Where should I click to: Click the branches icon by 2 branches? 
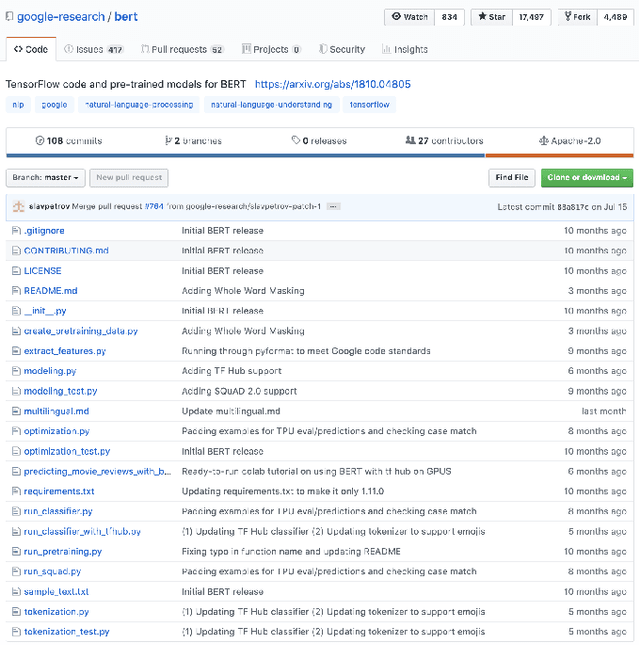pyautogui.click(x=167, y=141)
